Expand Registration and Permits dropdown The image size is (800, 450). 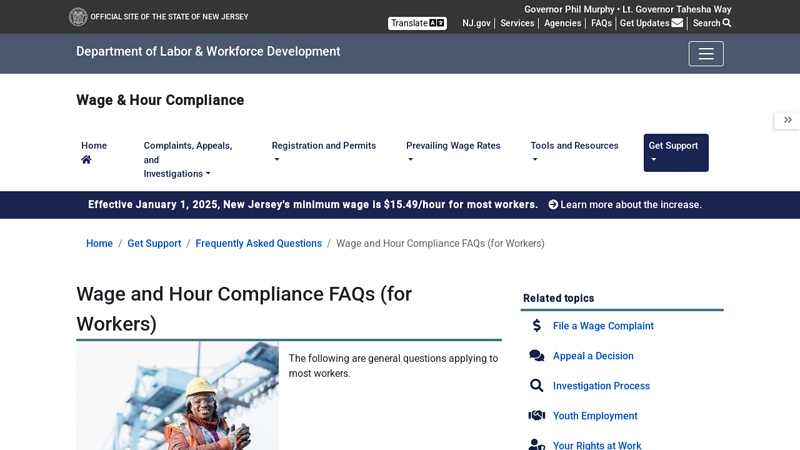[x=323, y=152]
